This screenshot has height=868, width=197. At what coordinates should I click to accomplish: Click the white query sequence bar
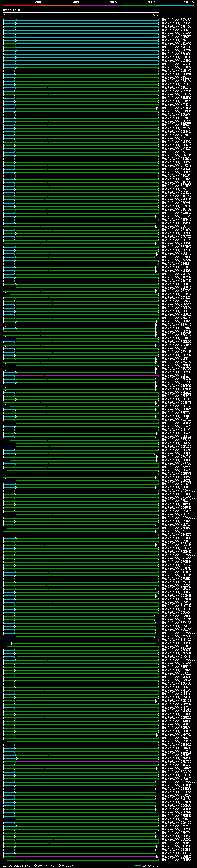81,12
